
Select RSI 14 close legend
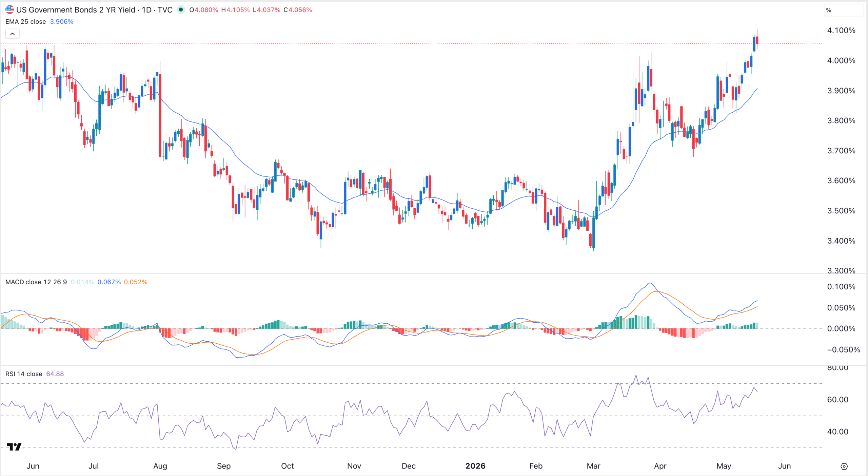tap(24, 374)
